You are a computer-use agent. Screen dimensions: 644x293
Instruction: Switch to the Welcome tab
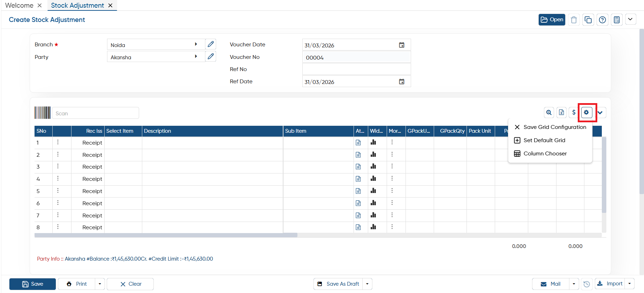[x=19, y=5]
